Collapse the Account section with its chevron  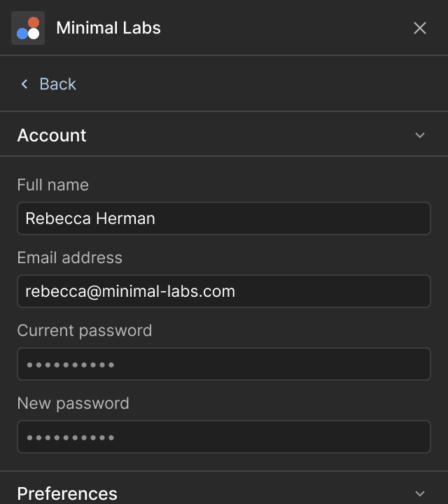coord(420,135)
